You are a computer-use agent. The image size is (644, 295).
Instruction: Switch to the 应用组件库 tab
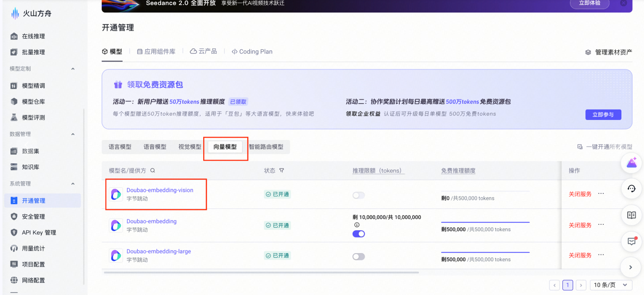coord(156,51)
